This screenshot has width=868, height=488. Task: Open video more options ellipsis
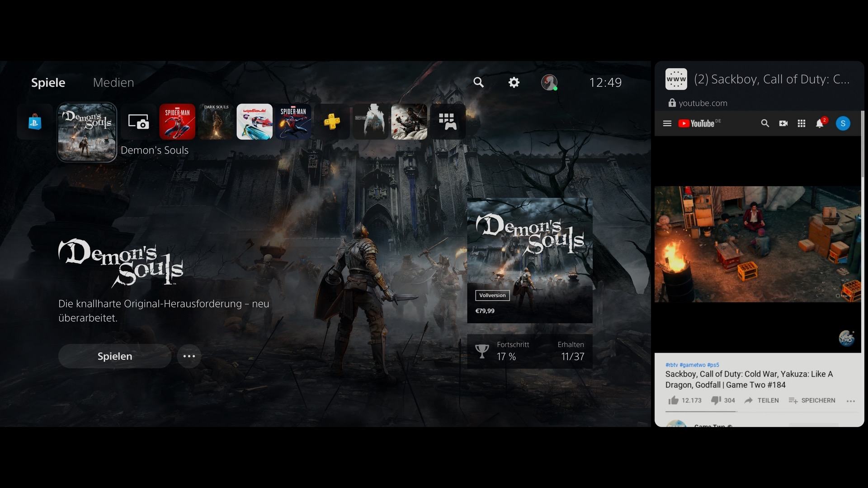(x=851, y=401)
